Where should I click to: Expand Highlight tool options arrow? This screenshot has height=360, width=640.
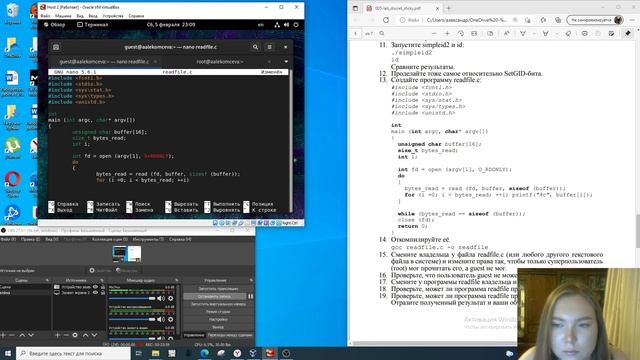point(556,33)
